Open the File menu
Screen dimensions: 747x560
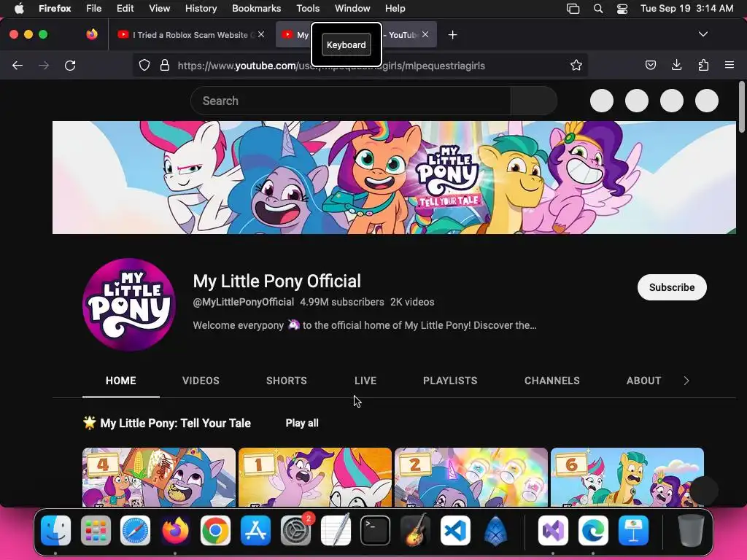pos(94,9)
